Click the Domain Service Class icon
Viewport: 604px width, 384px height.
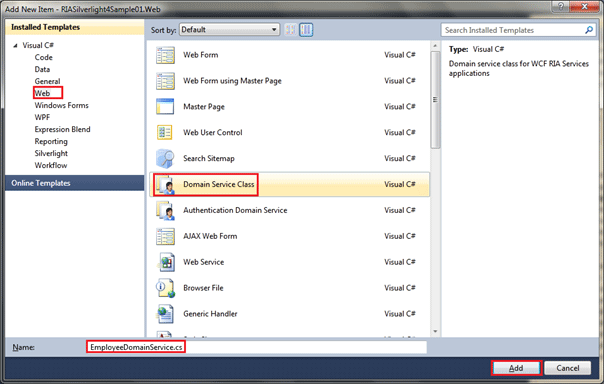click(165, 184)
